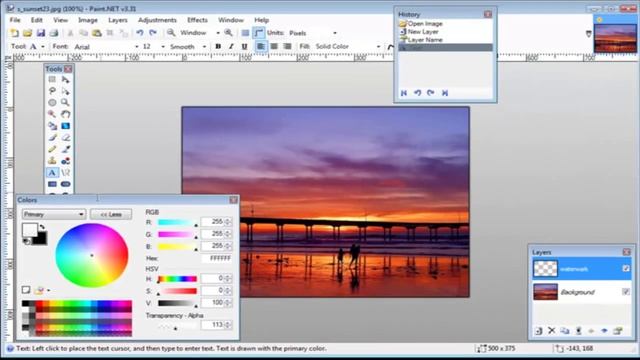The image size is (640, 360).
Task: Click the color wheel in Colors panel
Action: pos(92,256)
